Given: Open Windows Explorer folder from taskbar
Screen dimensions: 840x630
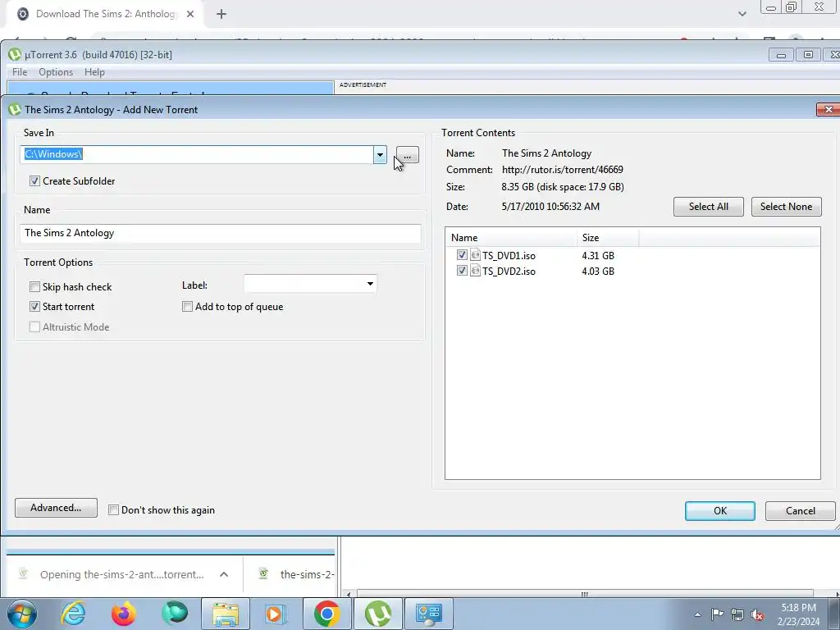Looking at the screenshot, I should coord(226,614).
